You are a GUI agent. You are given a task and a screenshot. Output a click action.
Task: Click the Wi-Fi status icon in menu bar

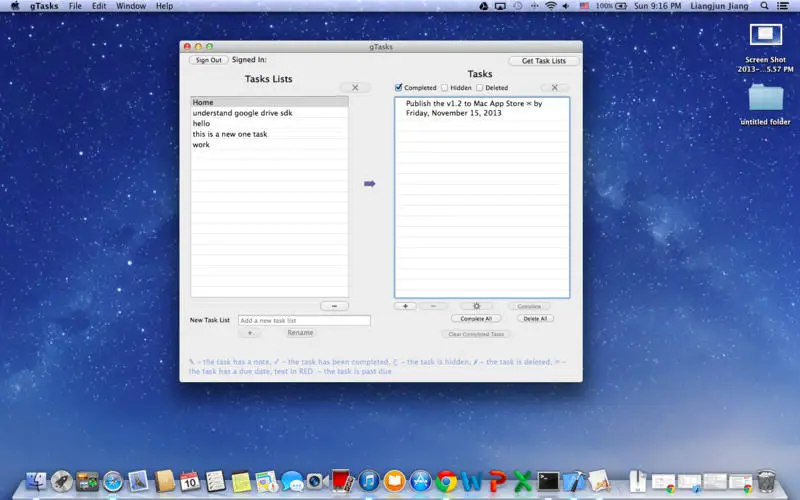click(x=551, y=6)
